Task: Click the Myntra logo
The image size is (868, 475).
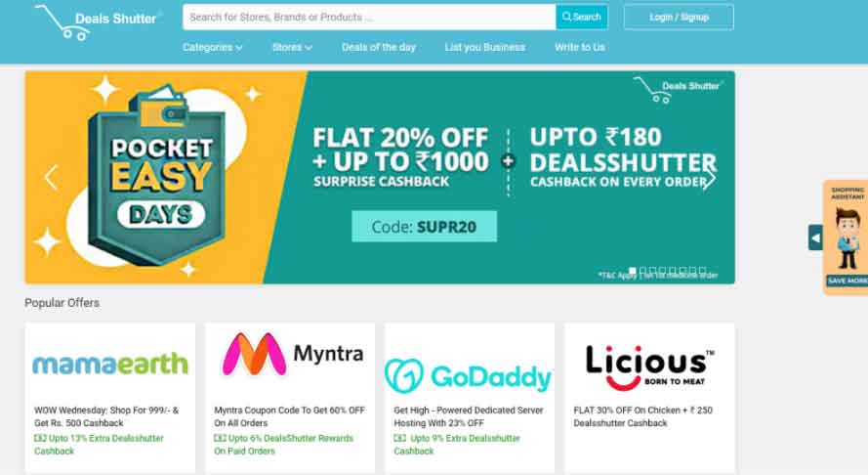Action: pyautogui.click(x=292, y=354)
